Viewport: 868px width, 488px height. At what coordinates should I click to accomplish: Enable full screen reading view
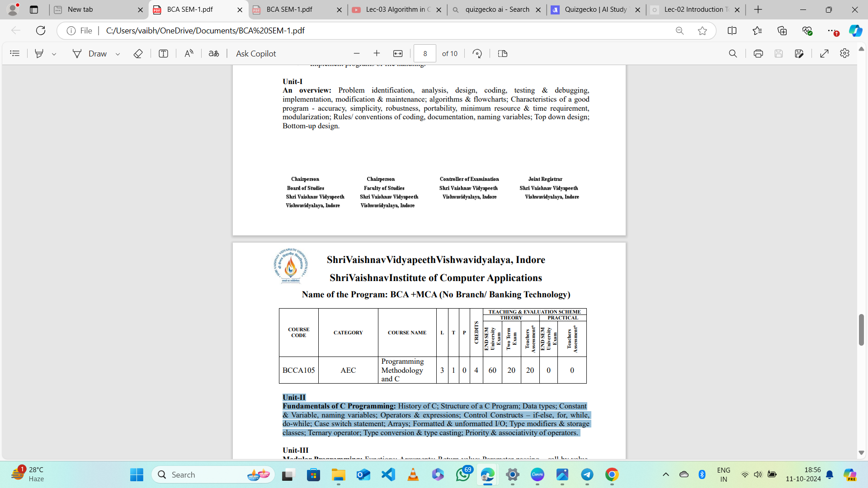(x=825, y=54)
